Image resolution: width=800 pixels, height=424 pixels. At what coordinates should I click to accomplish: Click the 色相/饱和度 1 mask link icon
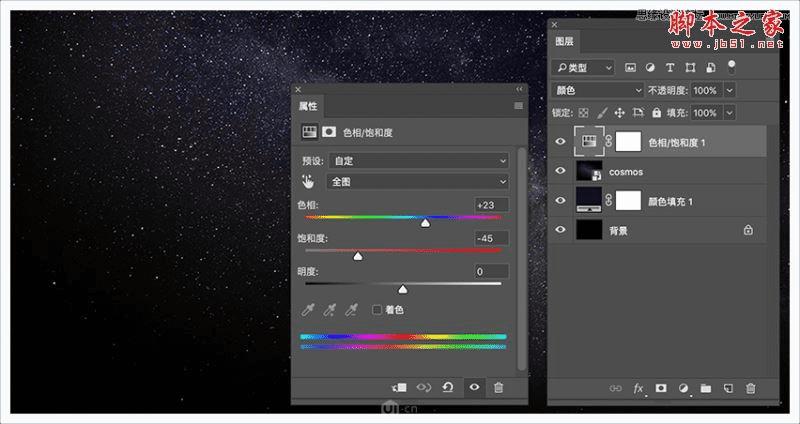609,142
